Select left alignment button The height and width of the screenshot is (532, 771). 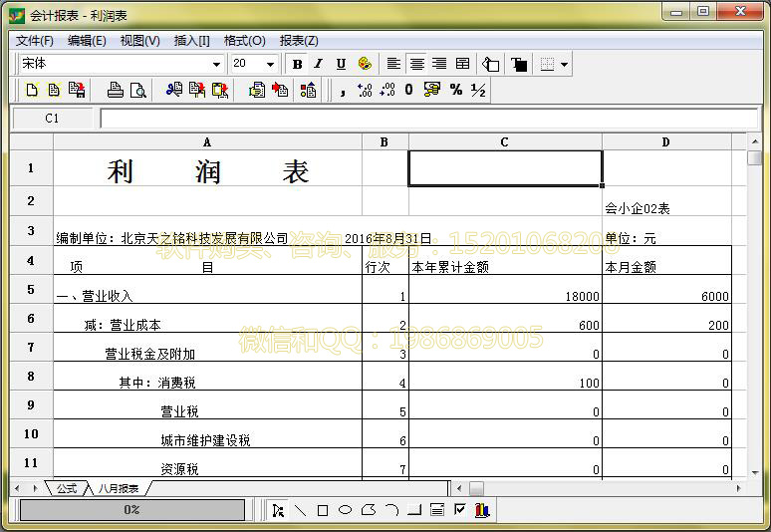tap(394, 64)
